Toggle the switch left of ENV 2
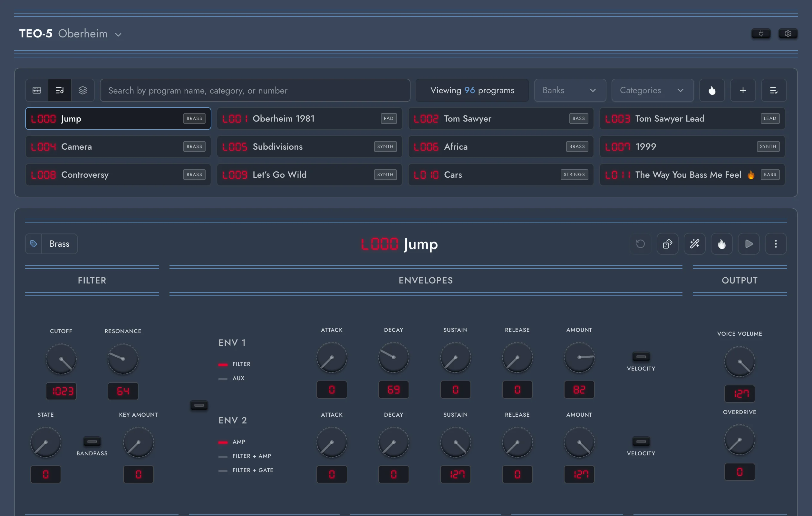Screen dimensions: 812x516 tap(199, 405)
